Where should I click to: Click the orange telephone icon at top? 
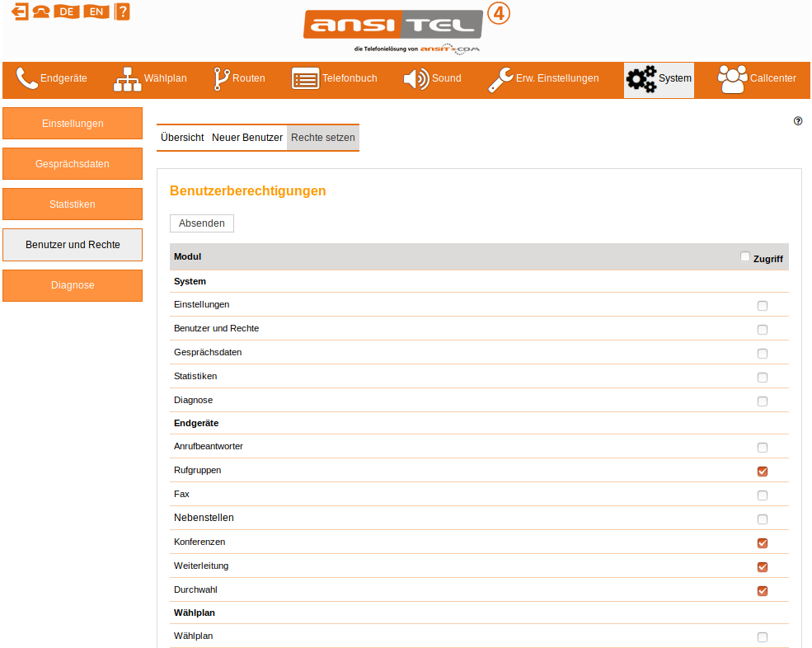click(x=41, y=12)
